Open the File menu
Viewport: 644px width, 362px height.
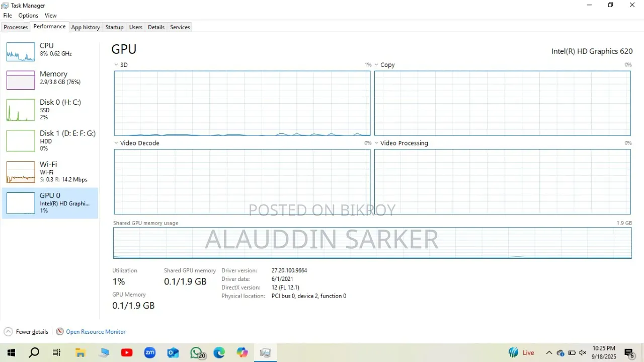click(7, 16)
